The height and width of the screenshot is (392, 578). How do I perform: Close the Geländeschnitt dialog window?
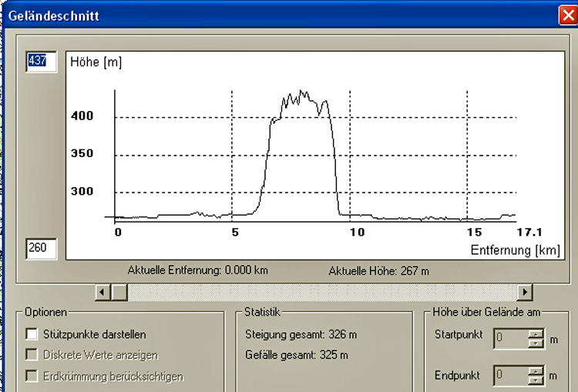[x=569, y=14]
